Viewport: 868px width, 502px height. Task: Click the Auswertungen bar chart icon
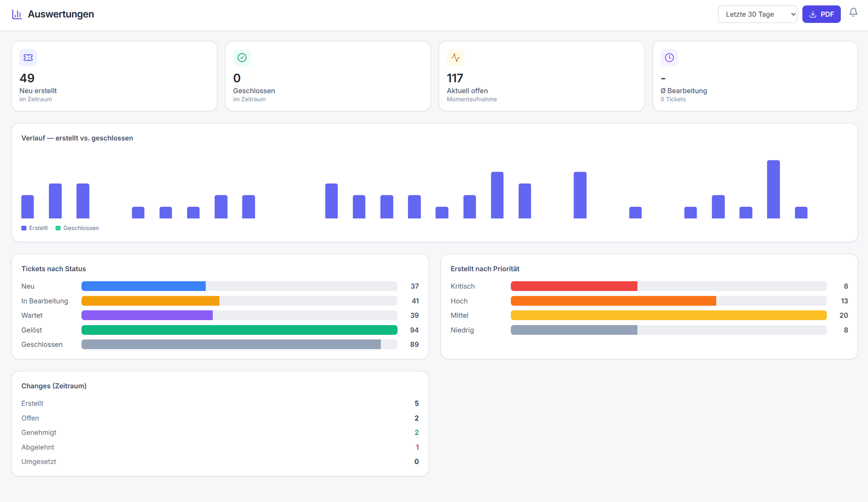[17, 14]
